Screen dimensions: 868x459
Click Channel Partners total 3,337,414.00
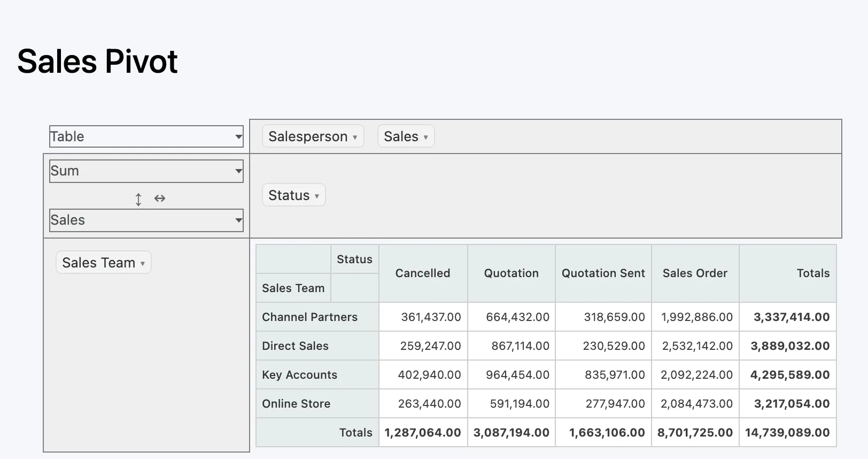[788, 317]
